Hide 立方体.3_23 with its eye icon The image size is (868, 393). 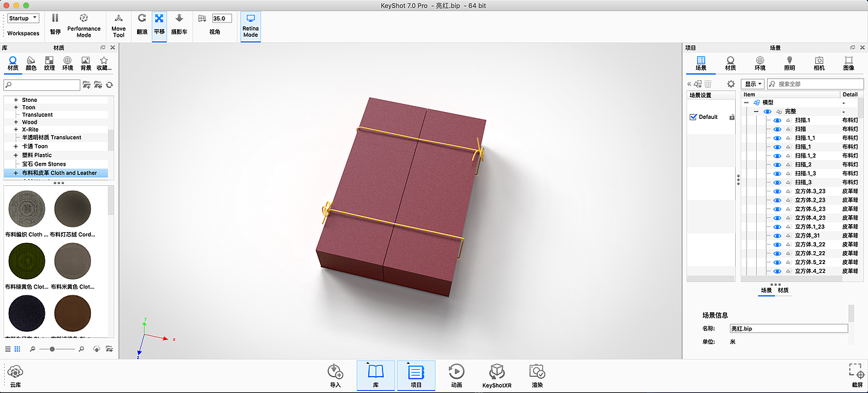tap(777, 191)
